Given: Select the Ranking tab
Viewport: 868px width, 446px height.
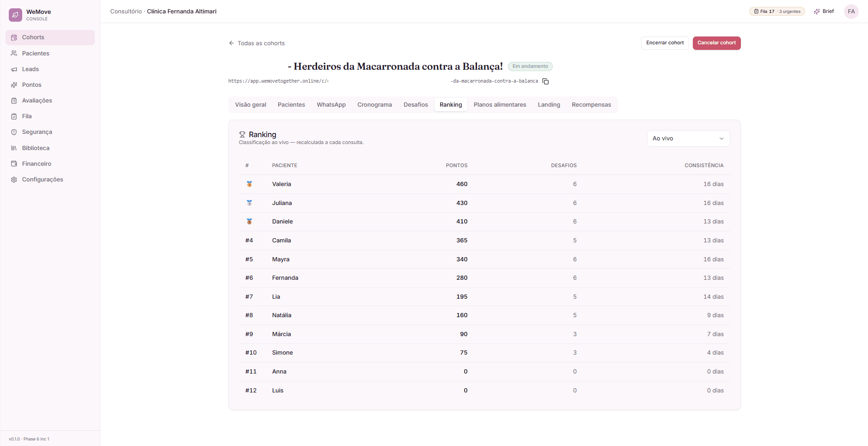Looking at the screenshot, I should (x=451, y=105).
